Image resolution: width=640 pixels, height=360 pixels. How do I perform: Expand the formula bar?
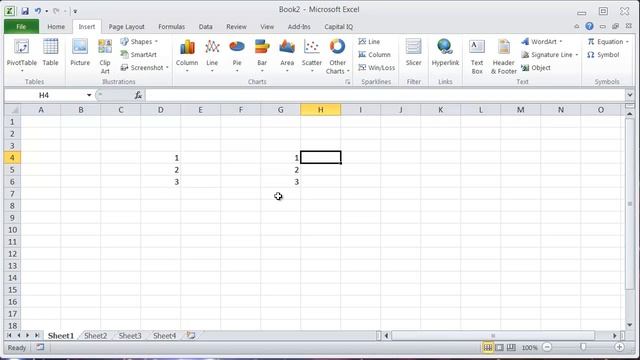click(x=630, y=95)
